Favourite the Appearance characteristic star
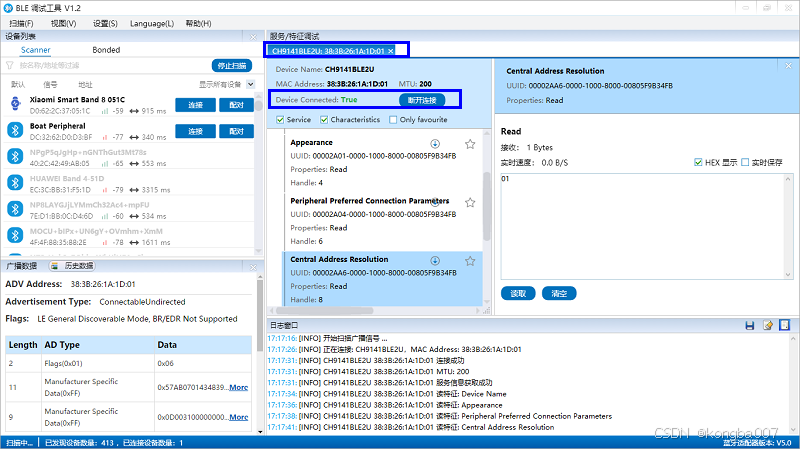800x449 pixels. point(470,144)
